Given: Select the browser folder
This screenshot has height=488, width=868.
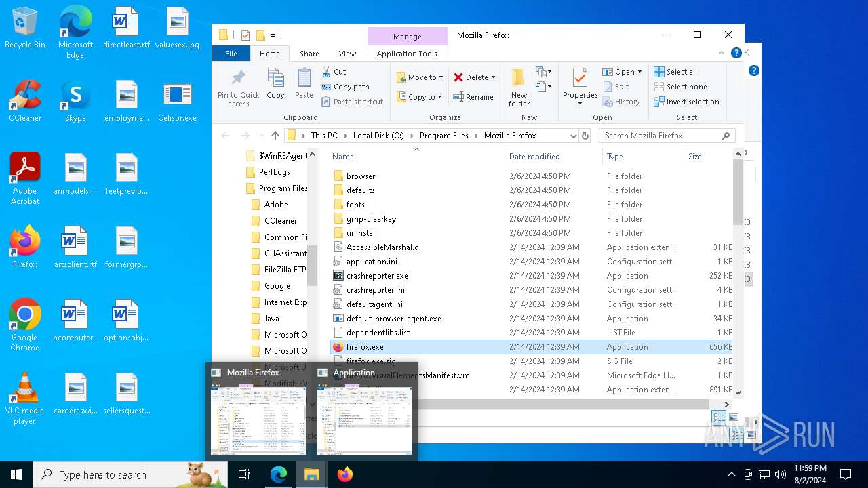Looking at the screenshot, I should click(x=361, y=176).
